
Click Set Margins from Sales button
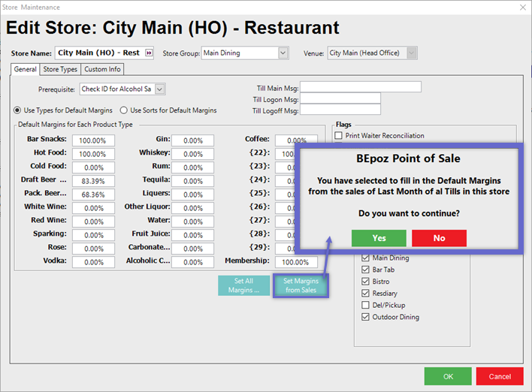coord(301,285)
